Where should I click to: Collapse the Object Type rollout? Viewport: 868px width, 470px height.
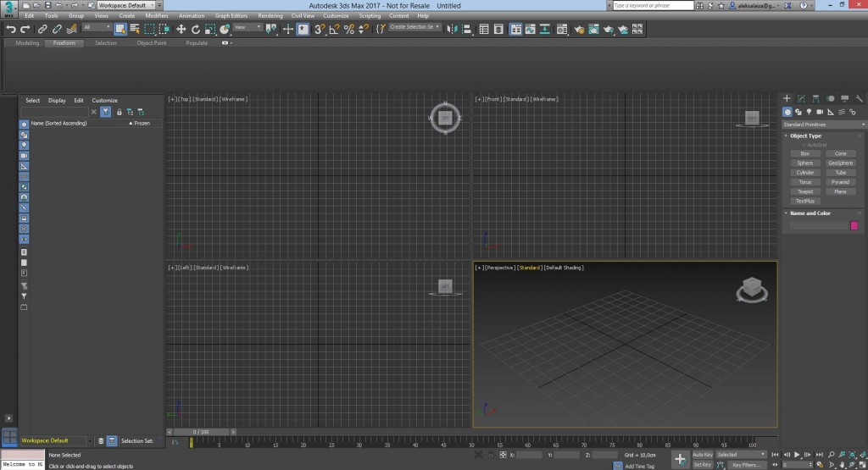pos(805,135)
